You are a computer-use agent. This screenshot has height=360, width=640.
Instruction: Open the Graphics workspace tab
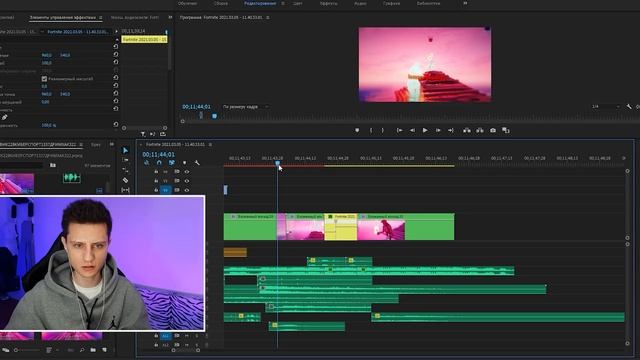click(391, 3)
